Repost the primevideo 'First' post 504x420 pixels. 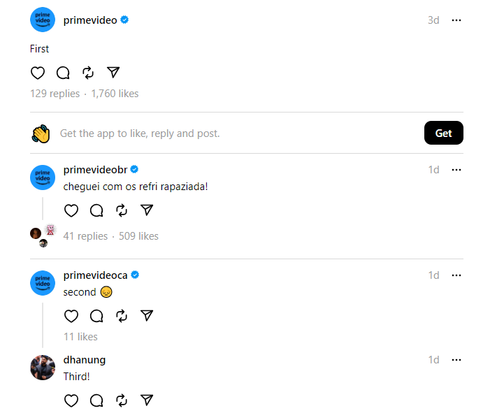(88, 73)
